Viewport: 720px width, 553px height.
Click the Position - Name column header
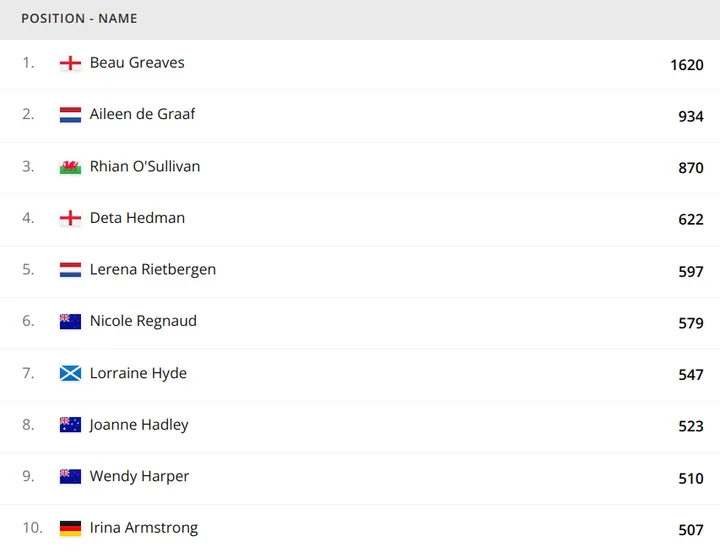(79, 19)
